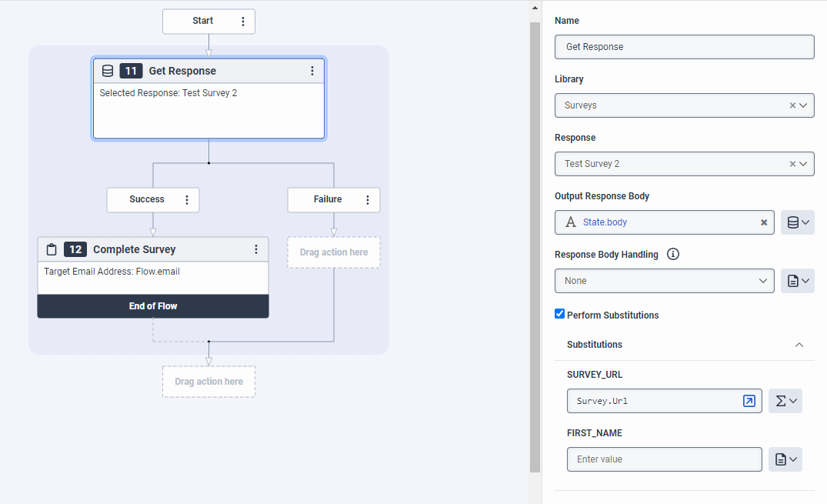This screenshot has height=504, width=827.
Task: Open the SURVEY_URL expression editor popout
Action: pos(749,401)
